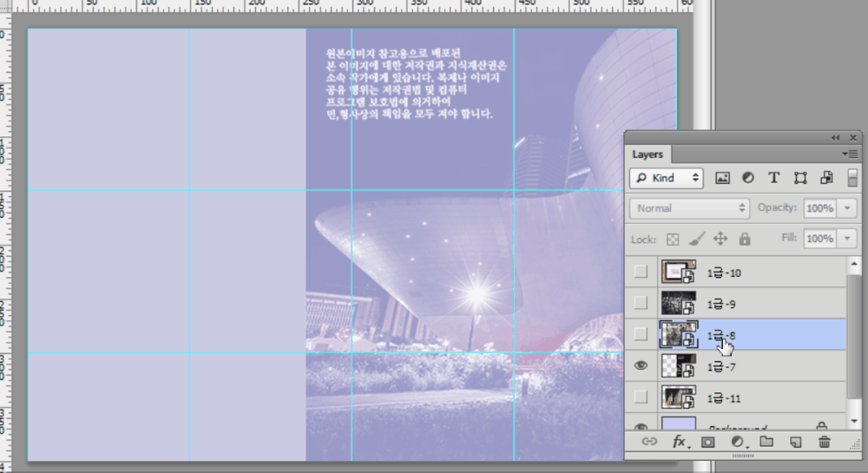Show layer 1급-9 visibility box

[x=641, y=303]
